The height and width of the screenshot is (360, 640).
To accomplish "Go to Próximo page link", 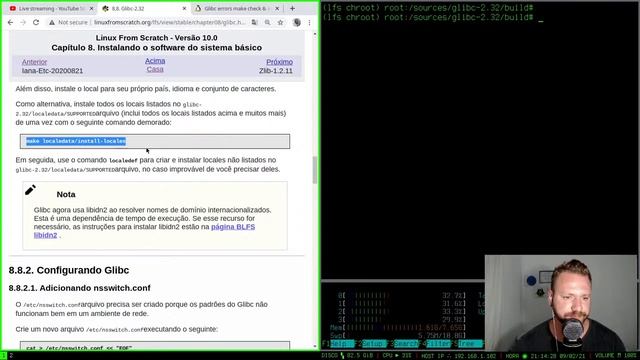I will tap(279, 62).
